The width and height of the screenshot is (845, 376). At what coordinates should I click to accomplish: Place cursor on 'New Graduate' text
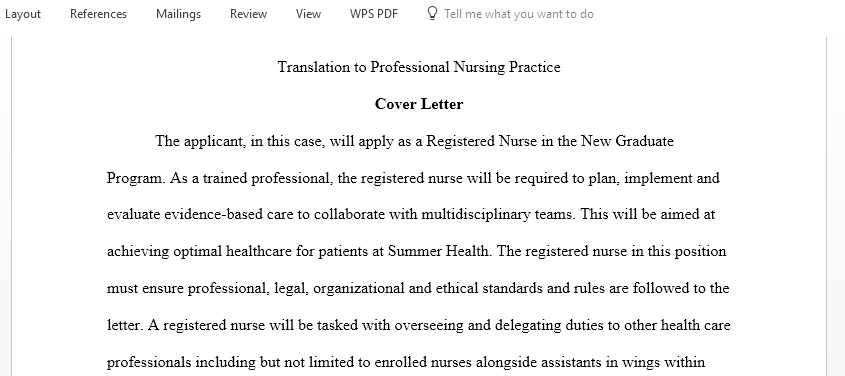[627, 141]
